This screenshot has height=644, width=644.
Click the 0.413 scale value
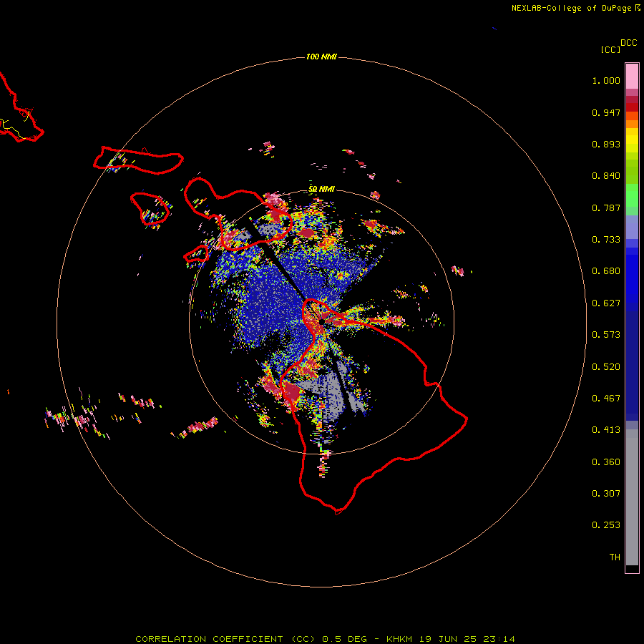click(x=606, y=430)
